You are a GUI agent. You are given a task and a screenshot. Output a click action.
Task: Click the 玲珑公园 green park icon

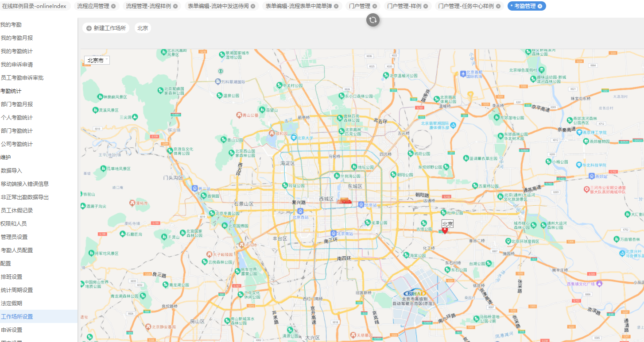click(285, 186)
